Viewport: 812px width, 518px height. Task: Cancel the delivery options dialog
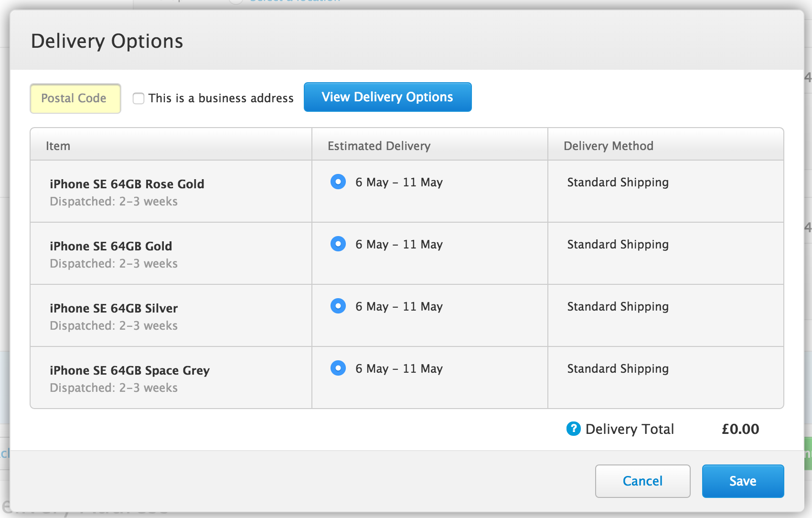pos(642,481)
